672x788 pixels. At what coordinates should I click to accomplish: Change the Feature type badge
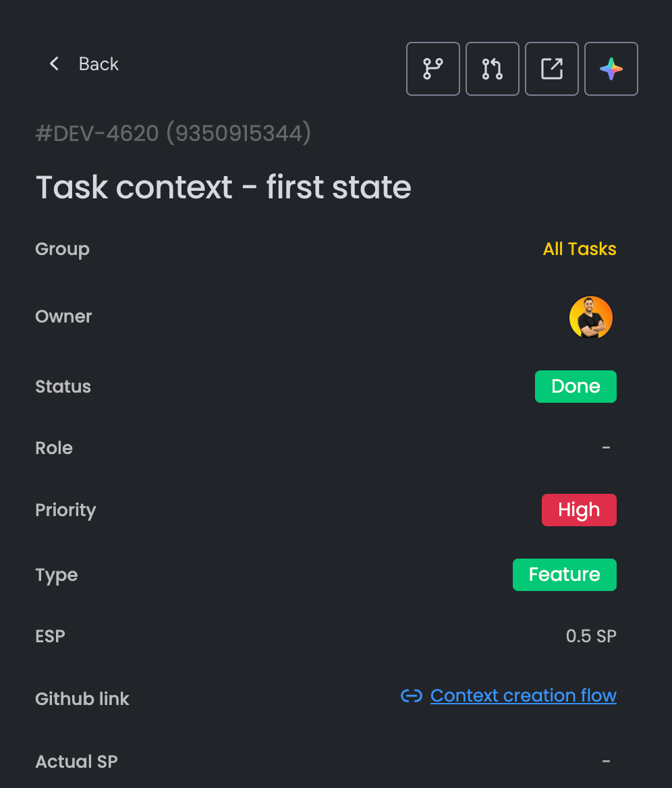coord(565,574)
